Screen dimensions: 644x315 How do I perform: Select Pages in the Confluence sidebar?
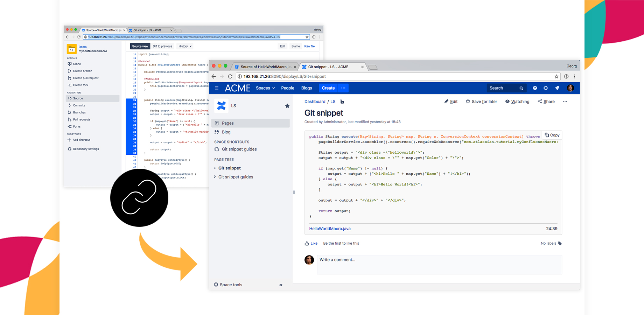(251, 123)
